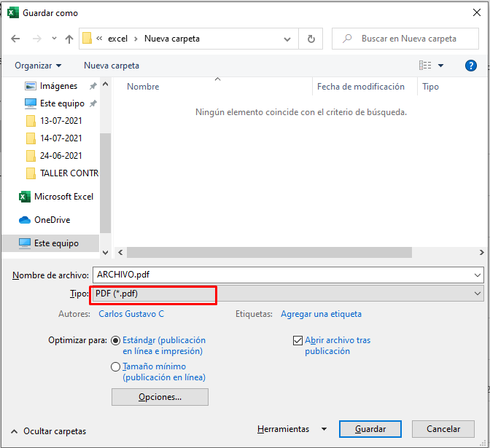Click the Opciones... button
Image resolution: width=490 pixels, height=448 pixels.
(160, 397)
